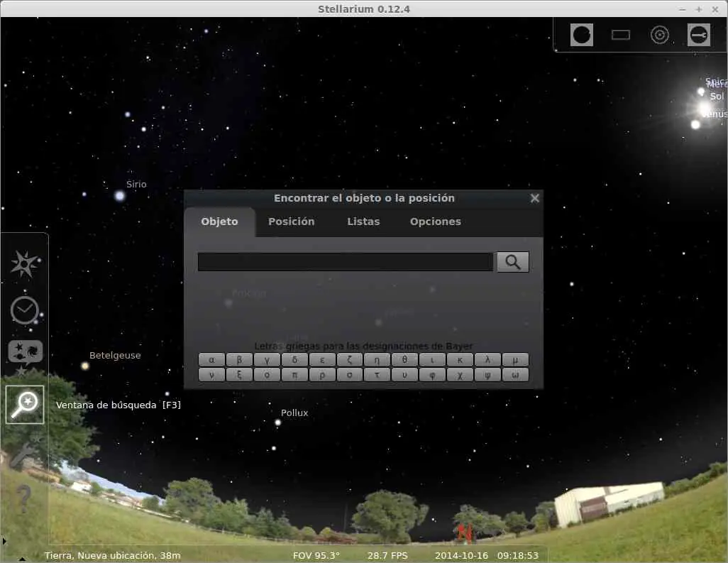Screen dimensions: 728x563
Task: Maximize the Stellarium window
Action: coord(699,9)
